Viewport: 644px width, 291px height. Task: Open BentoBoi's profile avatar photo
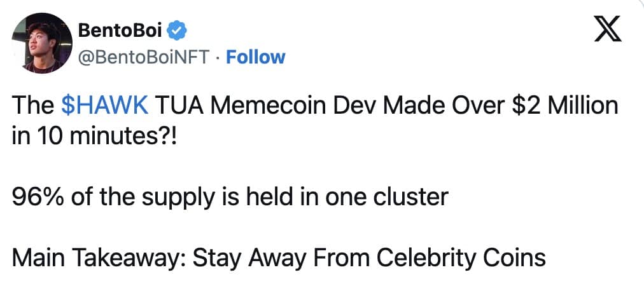pos(40,43)
